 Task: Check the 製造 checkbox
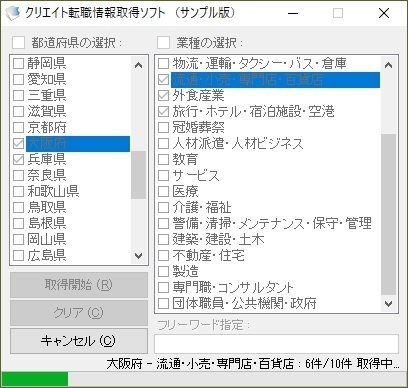pyautogui.click(x=163, y=272)
